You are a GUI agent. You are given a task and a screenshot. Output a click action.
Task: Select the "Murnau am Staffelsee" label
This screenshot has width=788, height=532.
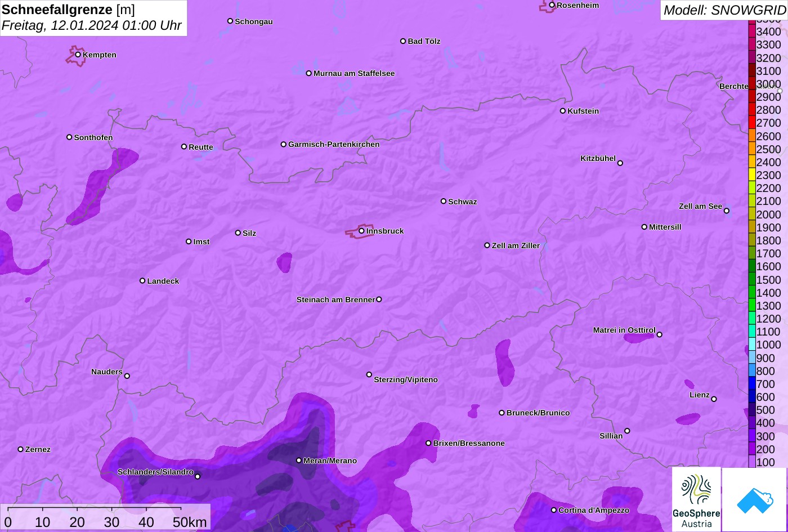tap(354, 74)
